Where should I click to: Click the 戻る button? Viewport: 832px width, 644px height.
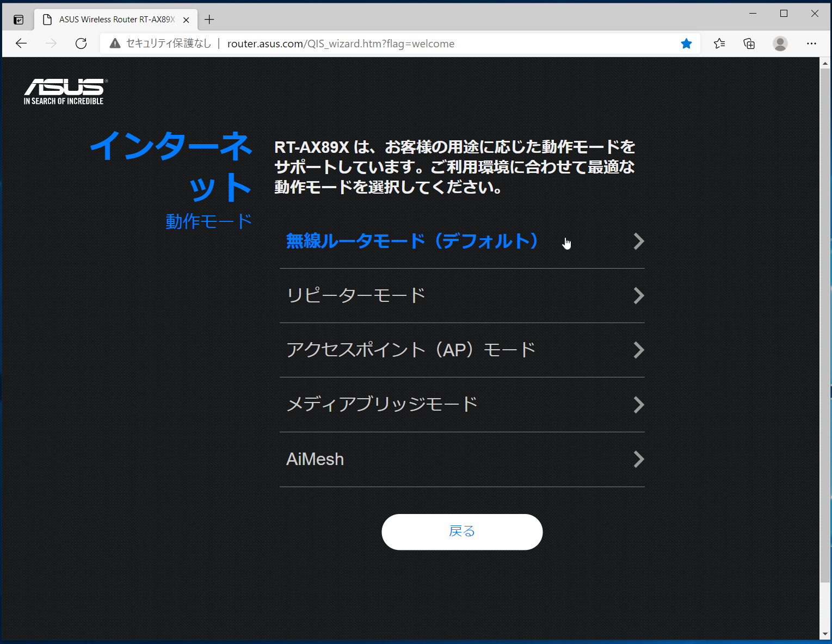(462, 532)
